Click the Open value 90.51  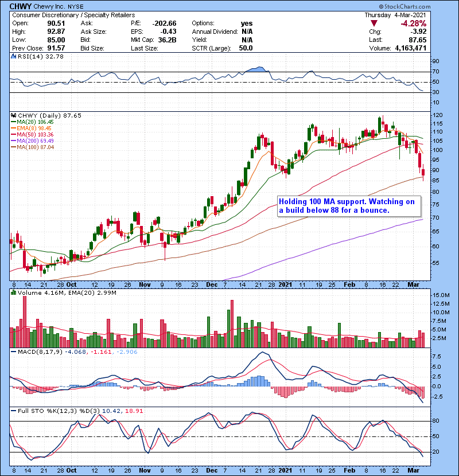[x=56, y=24]
